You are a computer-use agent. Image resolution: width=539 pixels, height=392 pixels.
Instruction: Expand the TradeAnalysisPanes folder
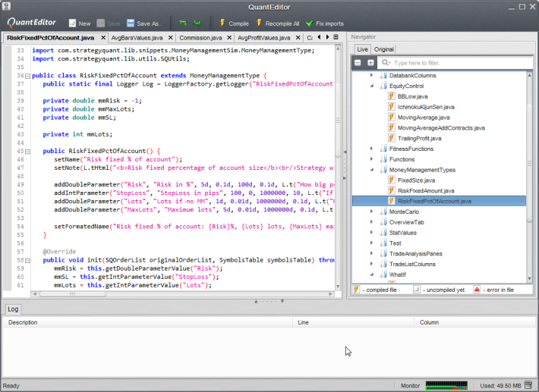[371, 253]
